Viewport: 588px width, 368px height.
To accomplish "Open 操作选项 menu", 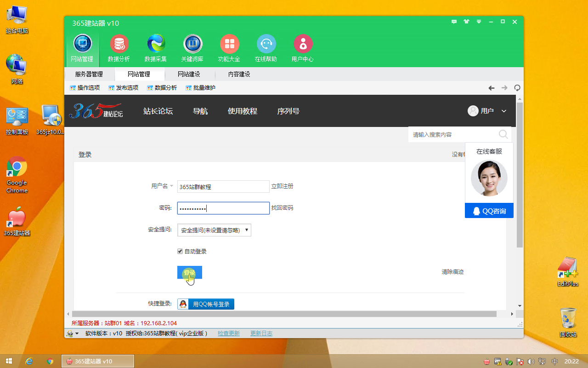I will pyautogui.click(x=85, y=88).
